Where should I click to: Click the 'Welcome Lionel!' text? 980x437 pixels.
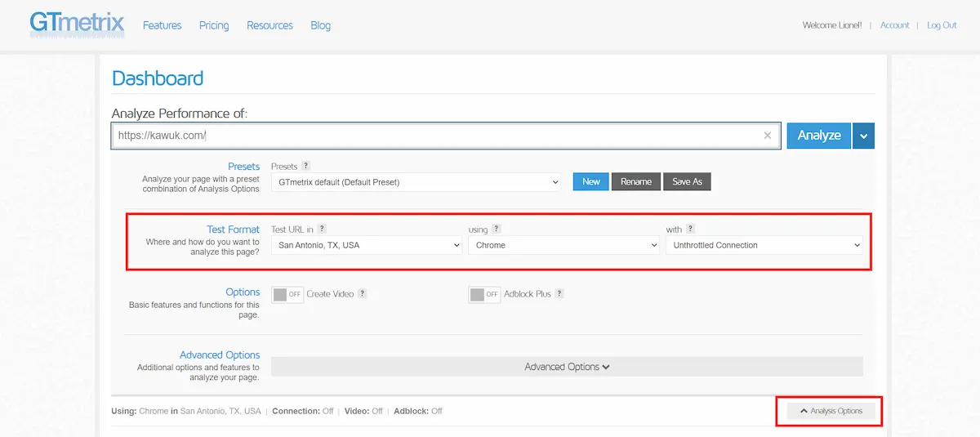click(832, 25)
